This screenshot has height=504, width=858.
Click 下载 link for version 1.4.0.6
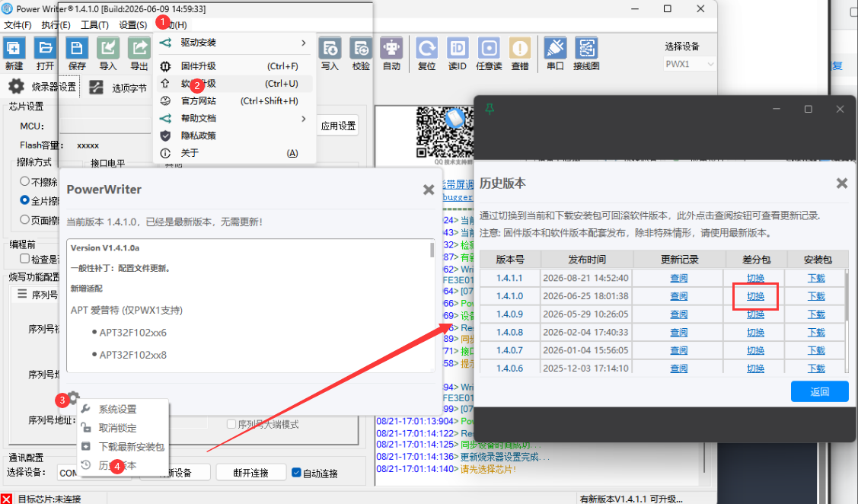(x=816, y=368)
